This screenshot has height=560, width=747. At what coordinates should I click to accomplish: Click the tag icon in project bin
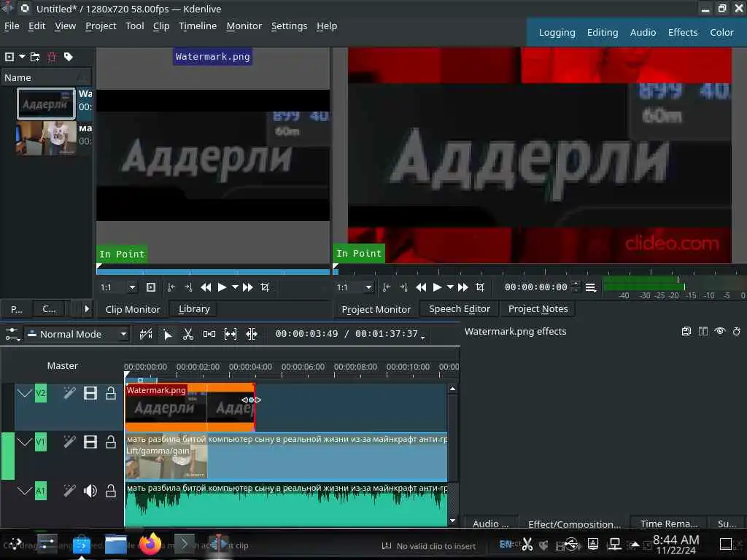[x=69, y=57]
